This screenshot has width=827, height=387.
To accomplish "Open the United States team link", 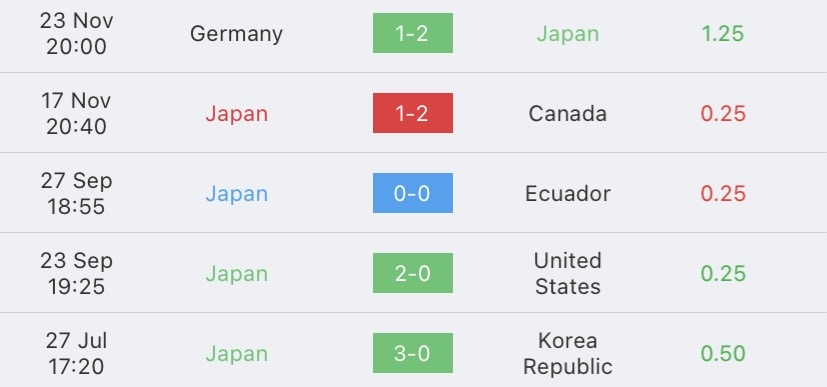I will point(568,273).
